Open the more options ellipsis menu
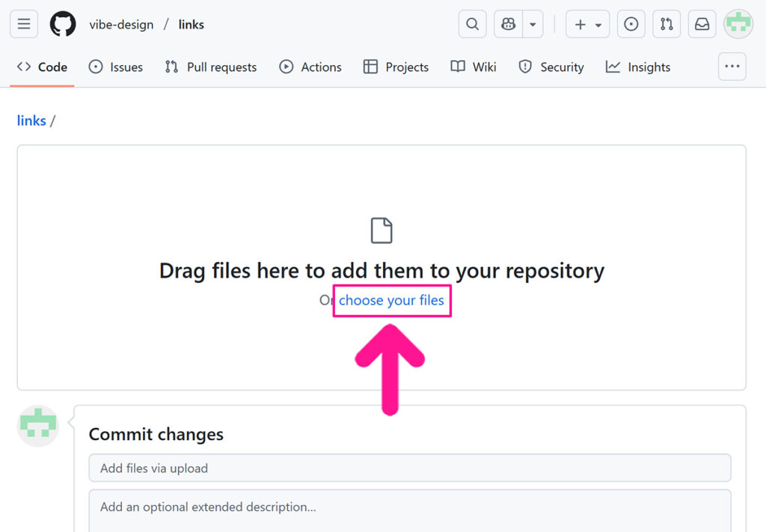766x532 pixels. point(732,67)
